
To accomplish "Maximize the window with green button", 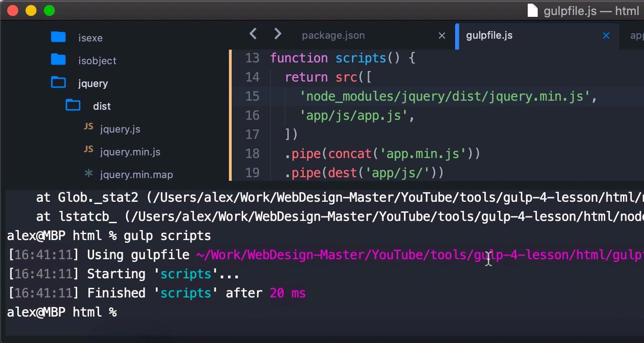I will [49, 10].
